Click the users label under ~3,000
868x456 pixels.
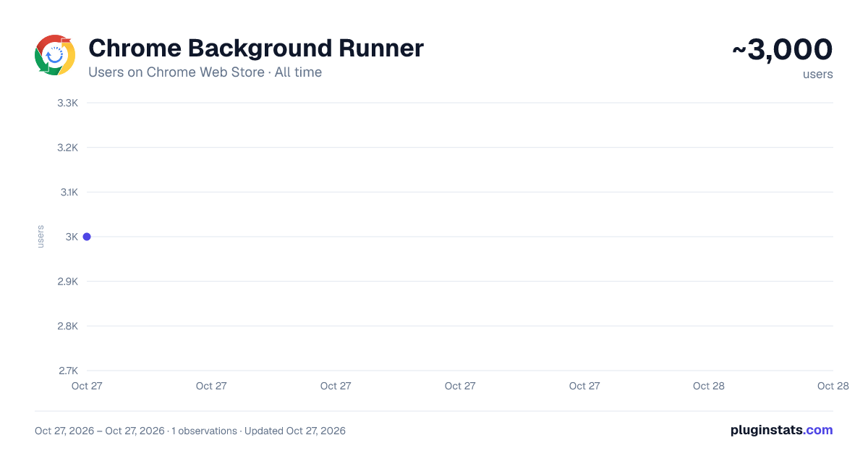click(x=818, y=74)
